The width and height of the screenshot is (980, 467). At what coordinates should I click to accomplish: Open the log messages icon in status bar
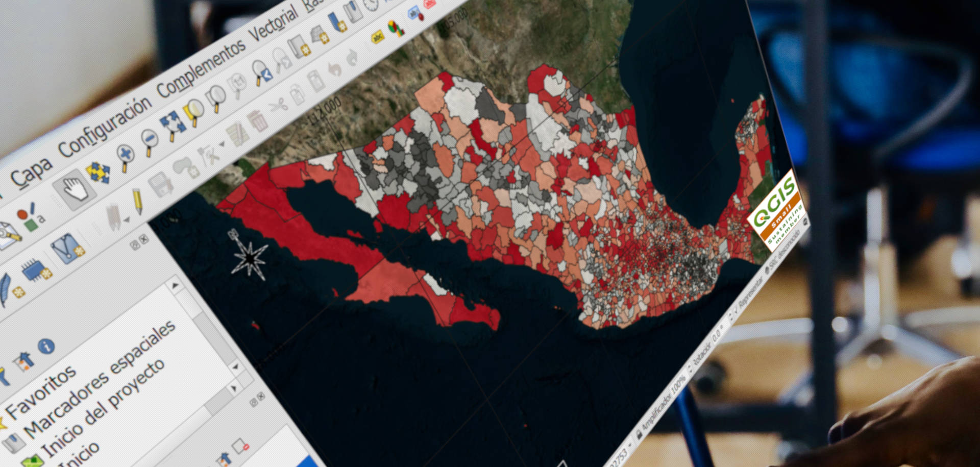click(x=805, y=223)
